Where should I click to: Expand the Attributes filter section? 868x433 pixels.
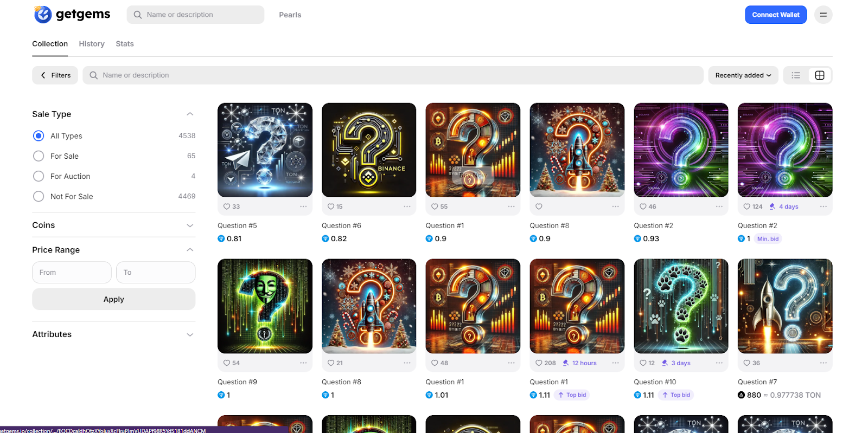tap(113, 334)
